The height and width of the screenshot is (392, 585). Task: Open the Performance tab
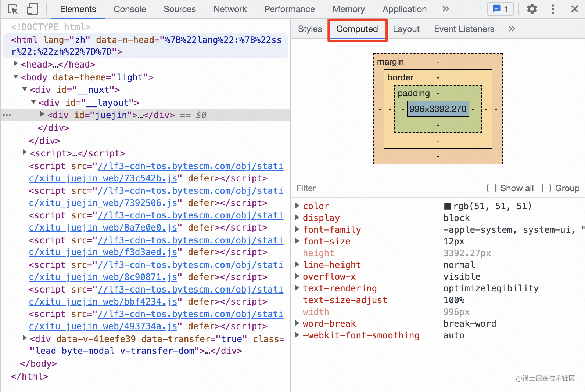tap(290, 9)
